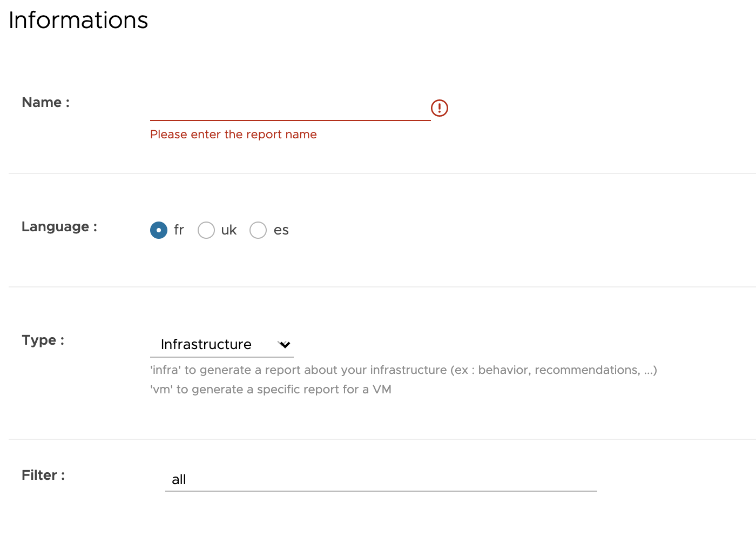The height and width of the screenshot is (536, 756).
Task: Click the Type dropdown chevron arrow
Action: pos(285,345)
